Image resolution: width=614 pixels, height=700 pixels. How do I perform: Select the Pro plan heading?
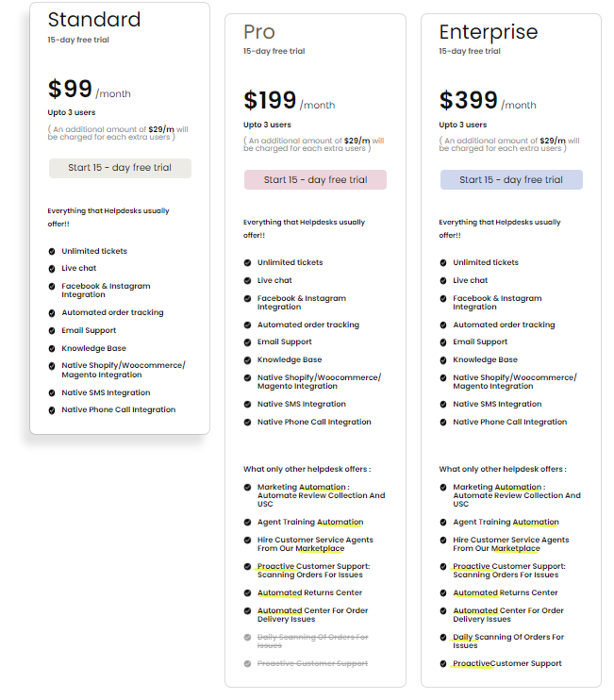259,32
